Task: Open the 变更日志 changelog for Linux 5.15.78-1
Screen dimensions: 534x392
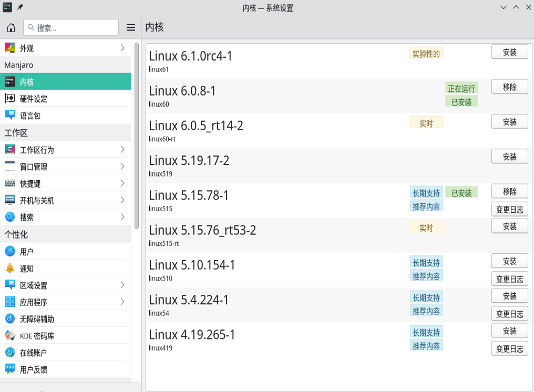Action: tap(509, 209)
